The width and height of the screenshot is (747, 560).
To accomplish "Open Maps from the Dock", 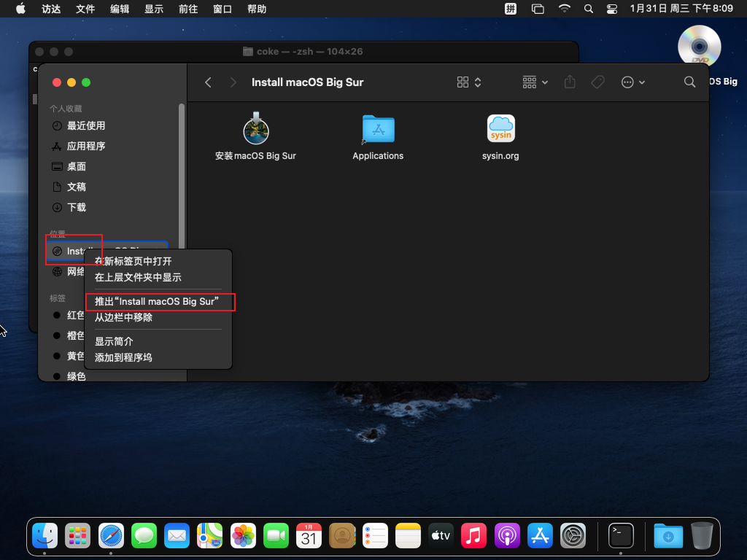I will click(210, 535).
